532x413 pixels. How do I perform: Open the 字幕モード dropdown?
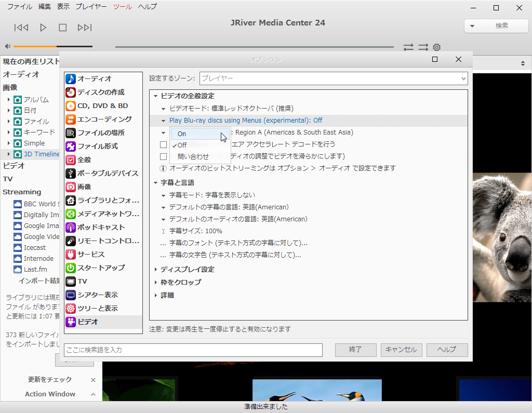pos(212,195)
